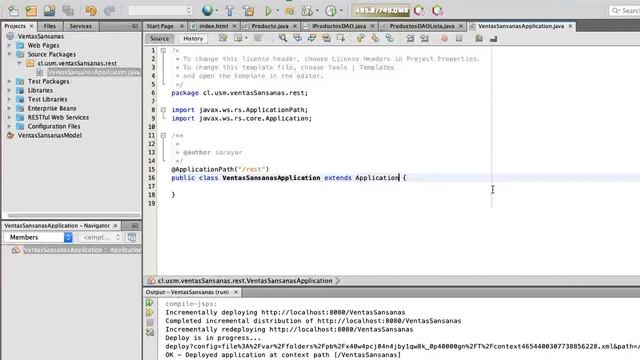The height and width of the screenshot is (360, 640).
Task: Click the Toggle Bookmark icon
Action: [x=389, y=38]
